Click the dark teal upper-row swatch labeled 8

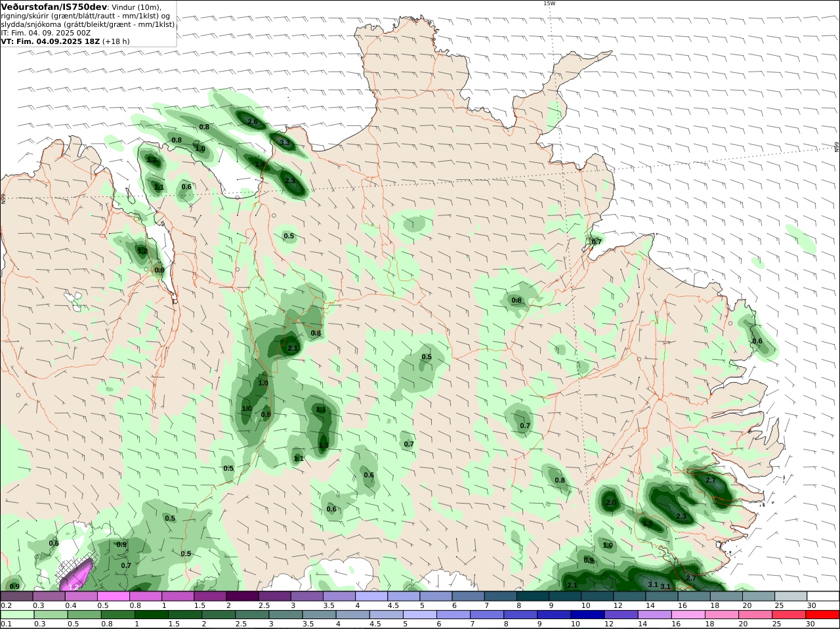[x=532, y=596]
